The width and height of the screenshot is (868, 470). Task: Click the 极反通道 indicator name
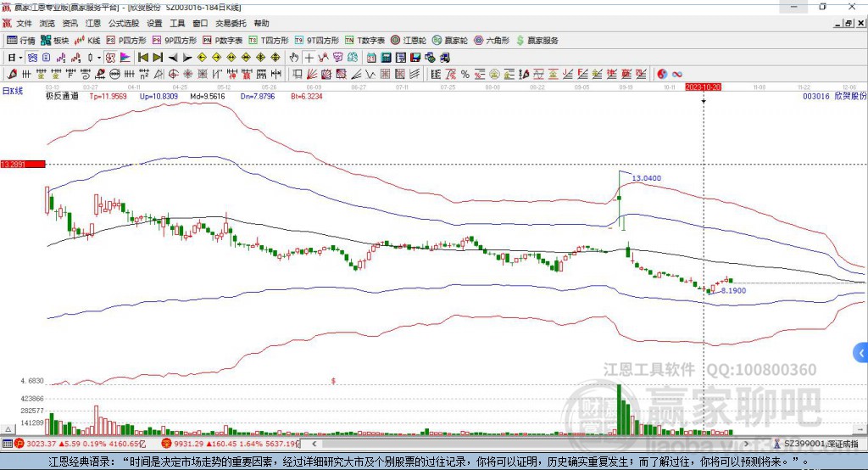click(x=62, y=97)
